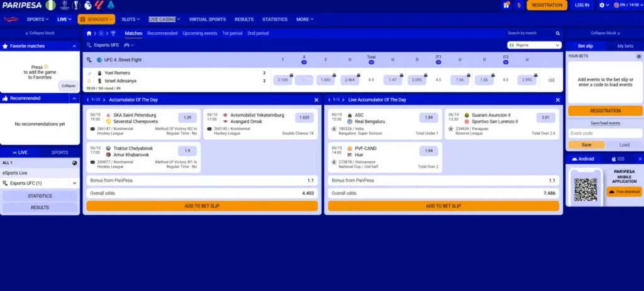Open the MORE dropdown menu
Image resolution: width=644 pixels, height=291 pixels.
pyautogui.click(x=305, y=20)
